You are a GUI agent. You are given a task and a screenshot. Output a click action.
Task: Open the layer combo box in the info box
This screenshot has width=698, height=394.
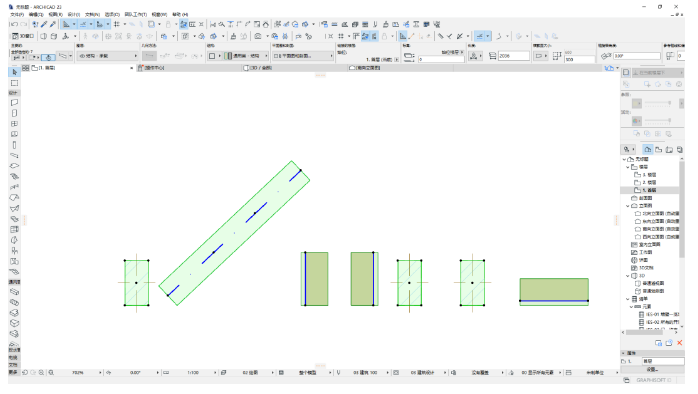point(107,56)
